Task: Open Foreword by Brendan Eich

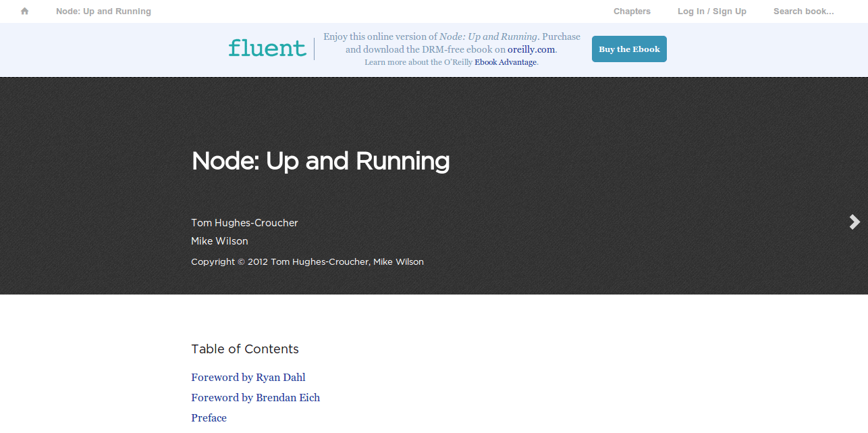Action: (x=255, y=398)
